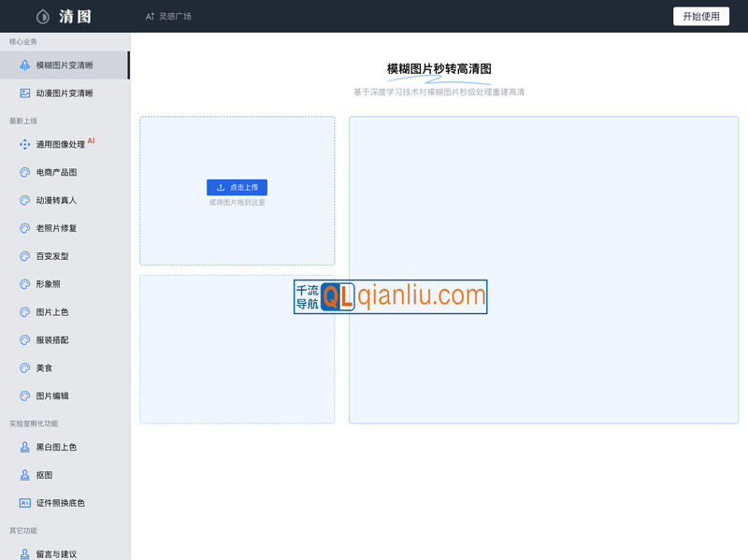Open the 形象照 portrait icon

click(26, 284)
